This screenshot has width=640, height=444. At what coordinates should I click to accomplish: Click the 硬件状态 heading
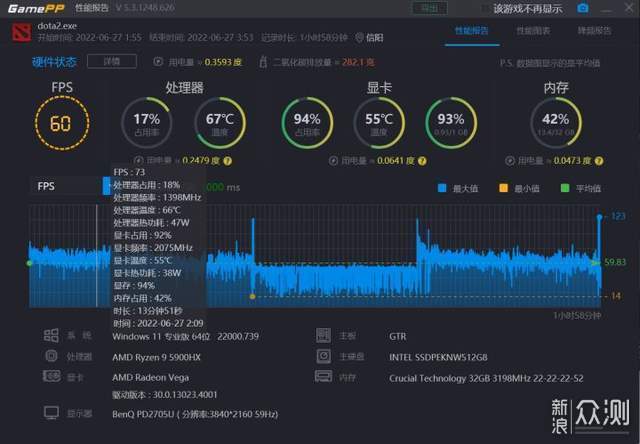click(x=54, y=62)
